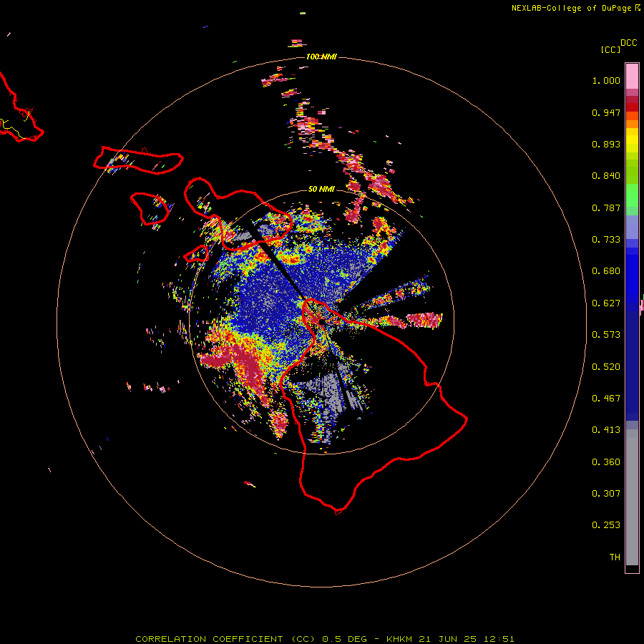Select the 0.893 scale value
644x644 pixels.
[x=606, y=144]
